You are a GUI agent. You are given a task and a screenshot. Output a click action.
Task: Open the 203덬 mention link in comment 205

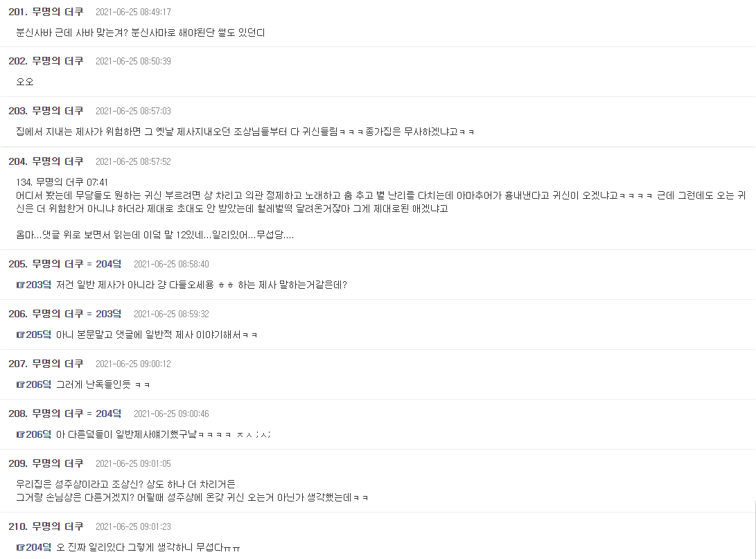(x=38, y=285)
